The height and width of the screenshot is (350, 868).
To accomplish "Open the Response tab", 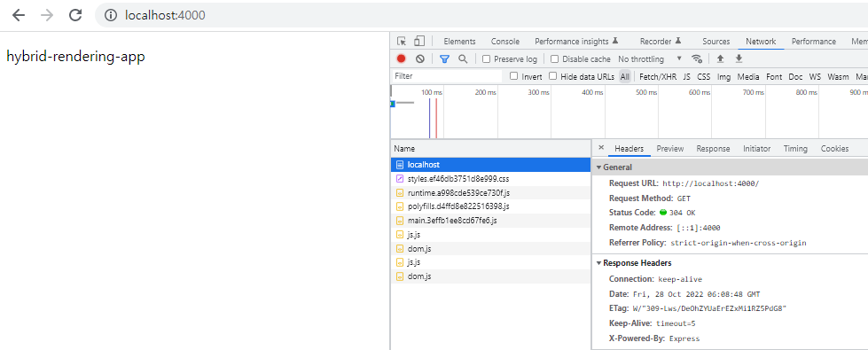I will coord(713,149).
